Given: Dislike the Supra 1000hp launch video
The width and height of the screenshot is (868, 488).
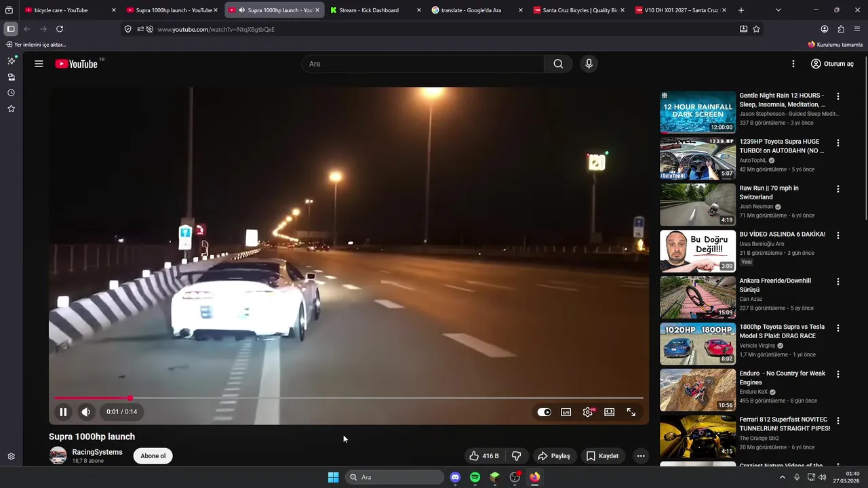Looking at the screenshot, I should [516, 456].
